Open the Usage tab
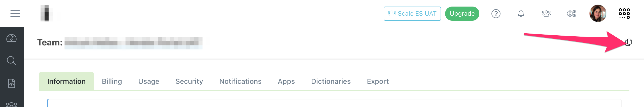The image size is (644, 107). pyautogui.click(x=149, y=81)
